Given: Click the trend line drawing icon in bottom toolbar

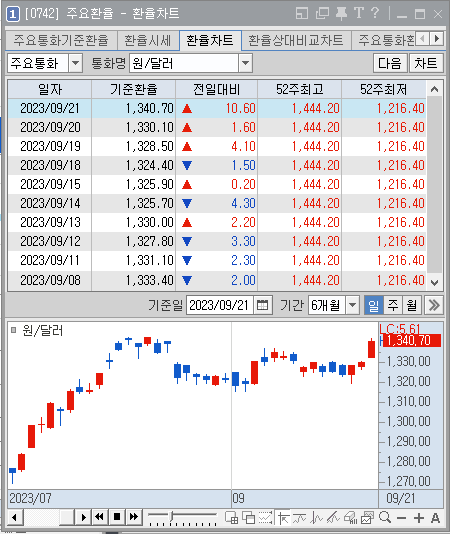Looking at the screenshot, I should coord(333,518).
